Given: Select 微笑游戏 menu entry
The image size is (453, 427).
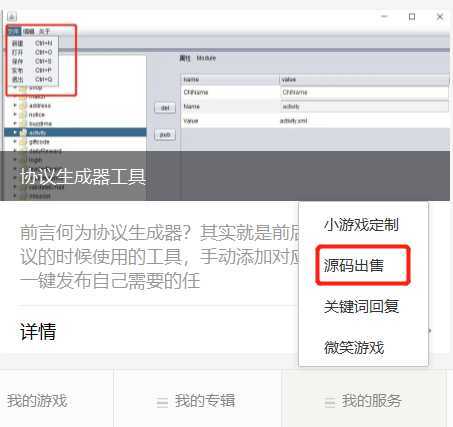Looking at the screenshot, I should [354, 347].
